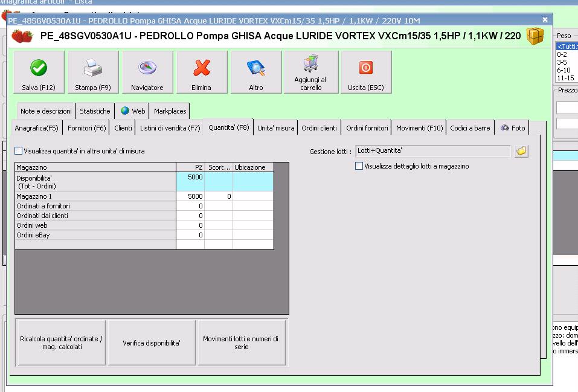Open the Ordini fornitori tab
The height and width of the screenshot is (392, 578).
click(x=367, y=128)
